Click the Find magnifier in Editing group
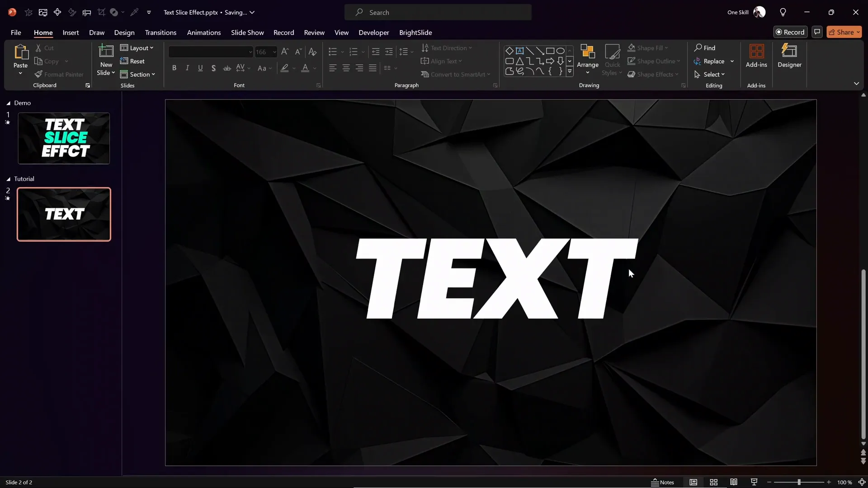The image size is (868, 488). [705, 48]
